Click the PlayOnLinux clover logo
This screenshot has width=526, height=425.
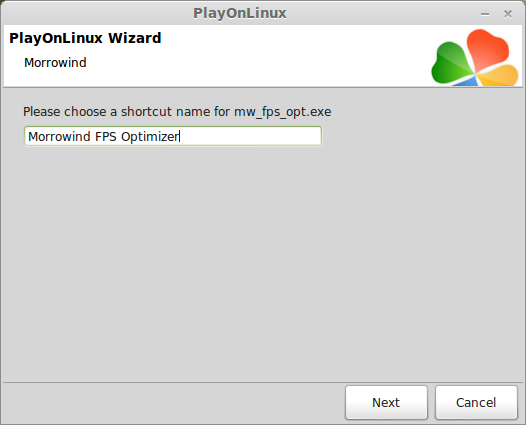click(x=475, y=57)
